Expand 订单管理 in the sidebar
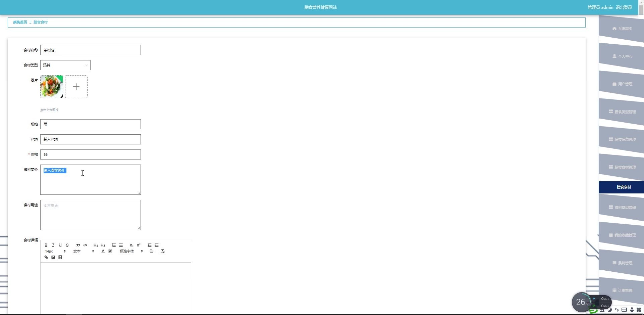 622,290
